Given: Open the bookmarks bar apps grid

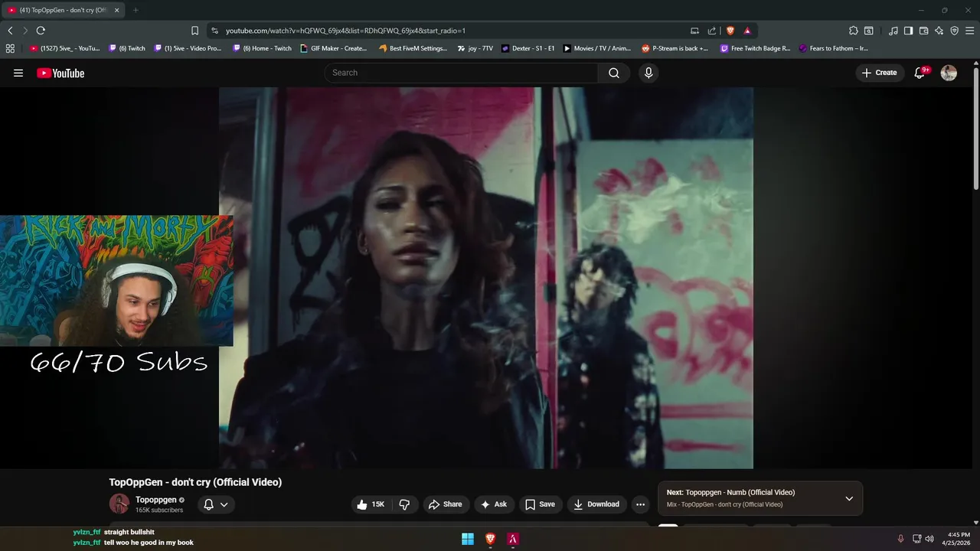Looking at the screenshot, I should 10,48.
